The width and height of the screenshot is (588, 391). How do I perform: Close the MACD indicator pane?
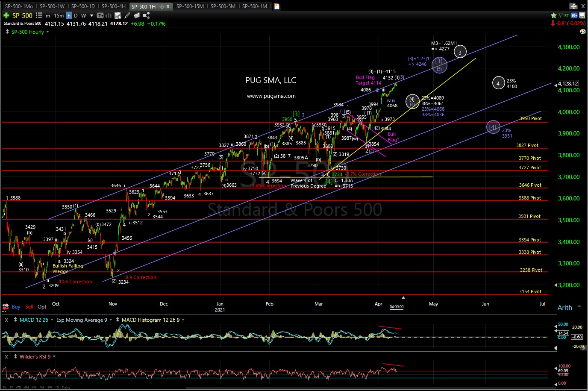tap(6, 320)
